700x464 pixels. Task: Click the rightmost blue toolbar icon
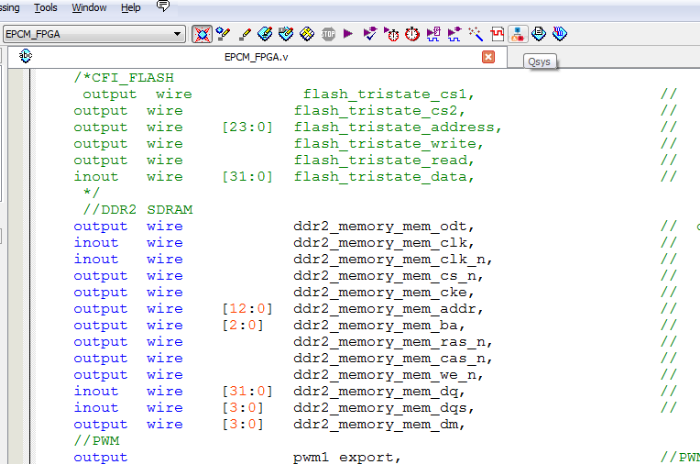click(559, 34)
